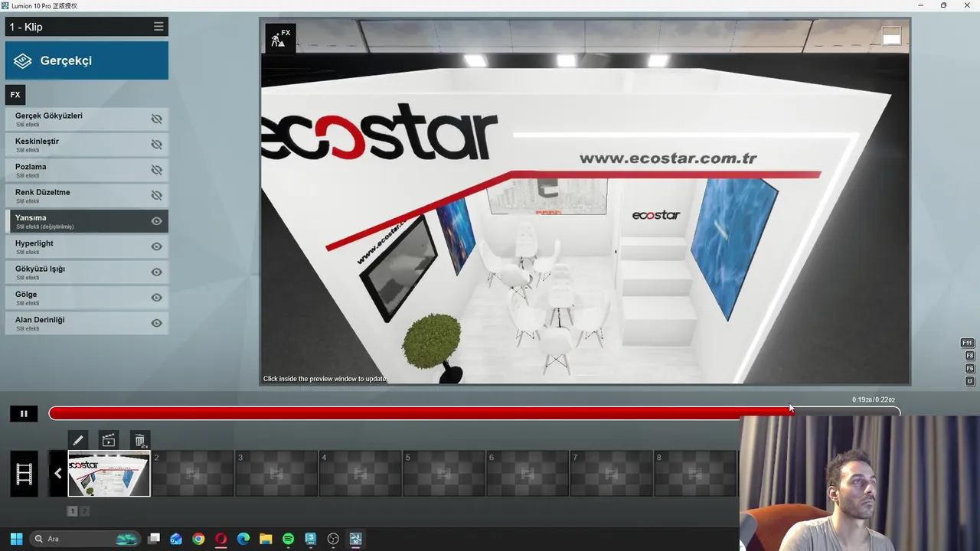
Task: Click the FX effects button
Action: point(15,95)
